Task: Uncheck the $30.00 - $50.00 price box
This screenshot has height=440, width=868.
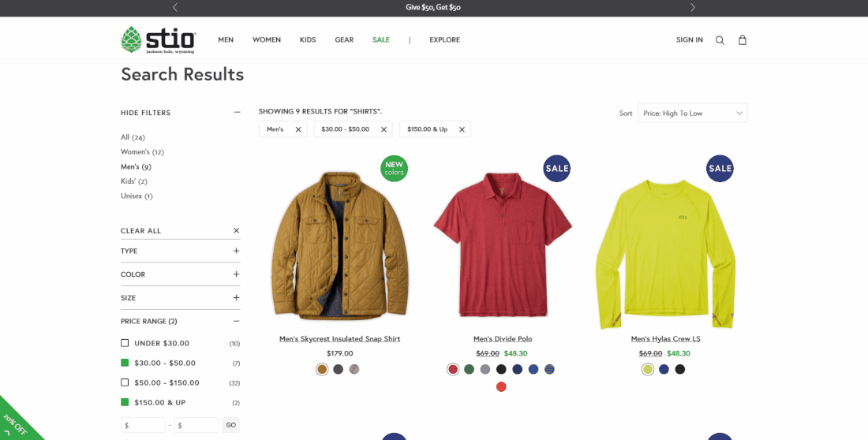Action: pyautogui.click(x=125, y=363)
